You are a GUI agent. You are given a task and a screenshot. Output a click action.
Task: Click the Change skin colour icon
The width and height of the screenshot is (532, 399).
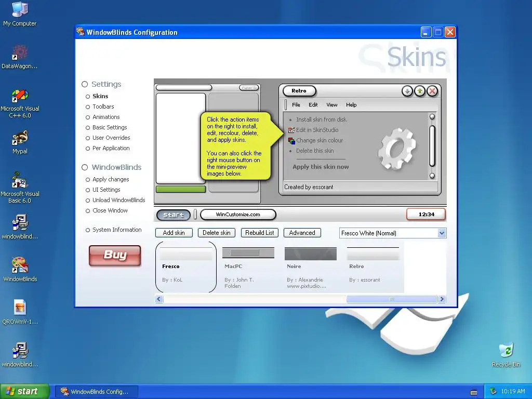tap(291, 140)
